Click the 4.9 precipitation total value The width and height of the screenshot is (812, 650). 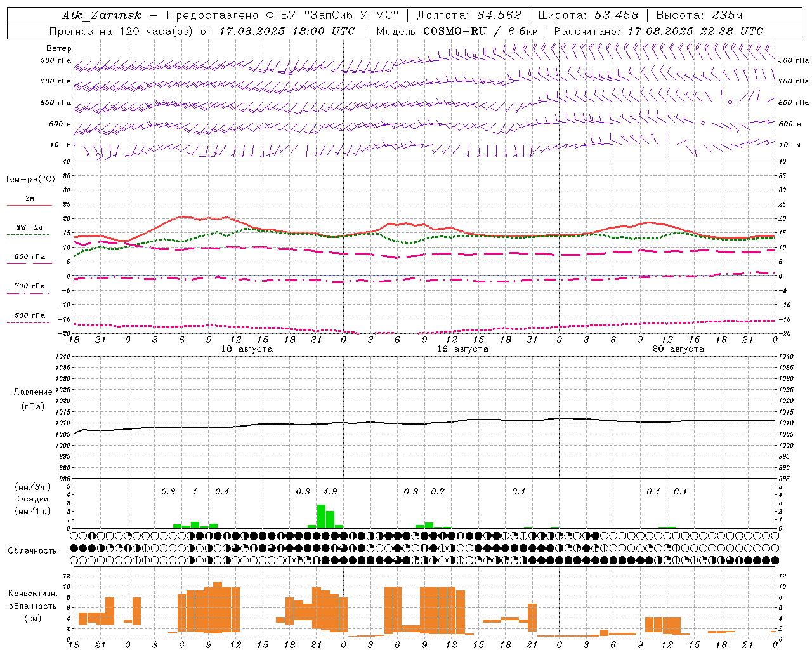click(x=330, y=491)
